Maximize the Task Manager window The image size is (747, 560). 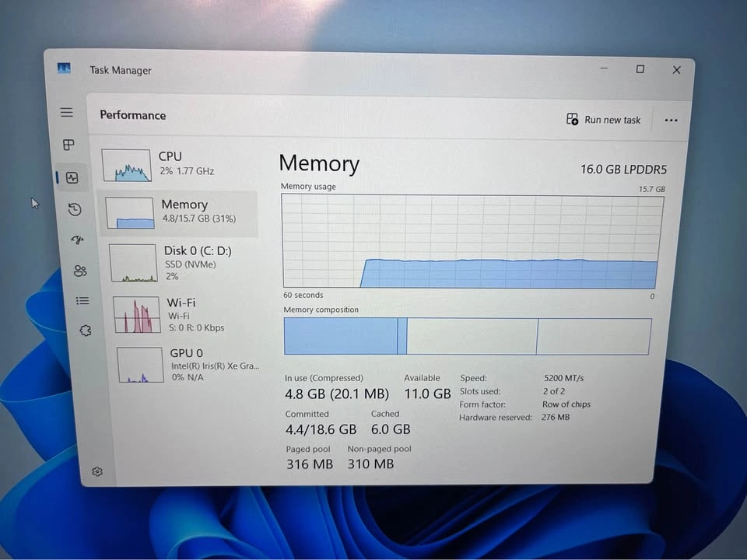pos(640,69)
